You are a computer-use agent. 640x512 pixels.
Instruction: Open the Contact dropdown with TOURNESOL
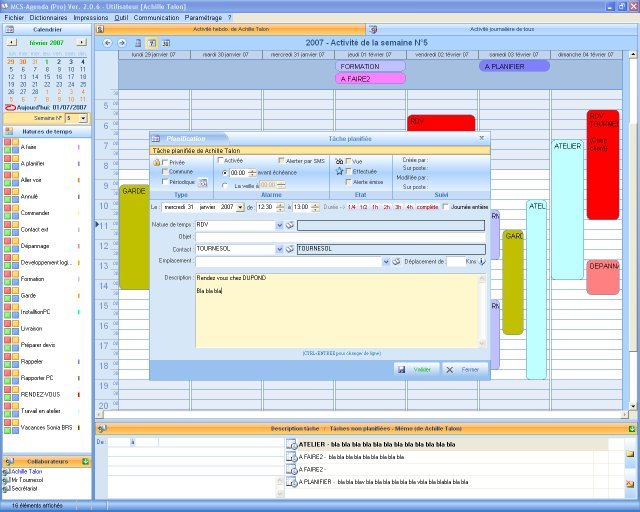tap(280, 249)
